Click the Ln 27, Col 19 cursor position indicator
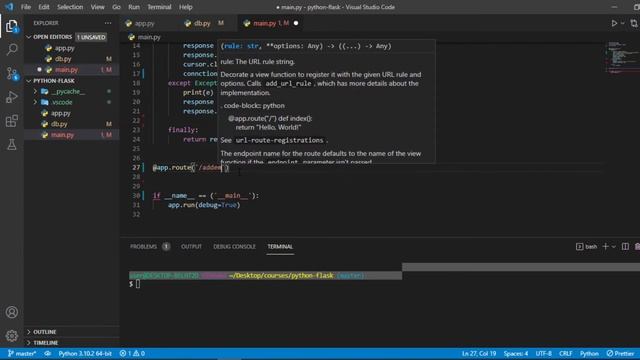640x360 pixels. pyautogui.click(x=479, y=353)
